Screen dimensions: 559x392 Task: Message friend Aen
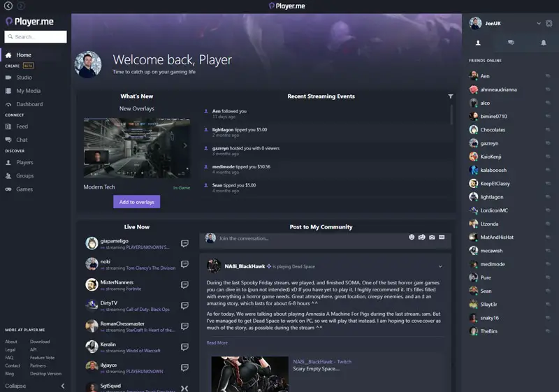(x=548, y=76)
